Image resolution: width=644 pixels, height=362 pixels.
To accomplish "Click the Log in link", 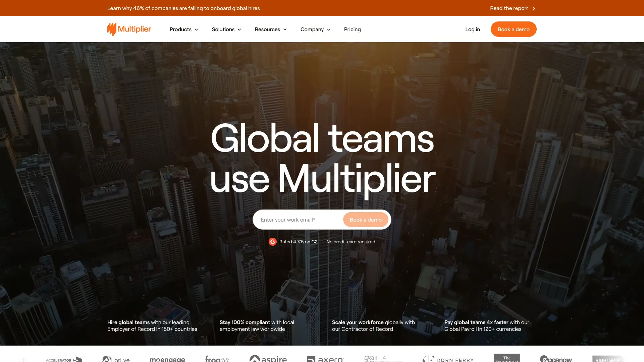I will (472, 29).
